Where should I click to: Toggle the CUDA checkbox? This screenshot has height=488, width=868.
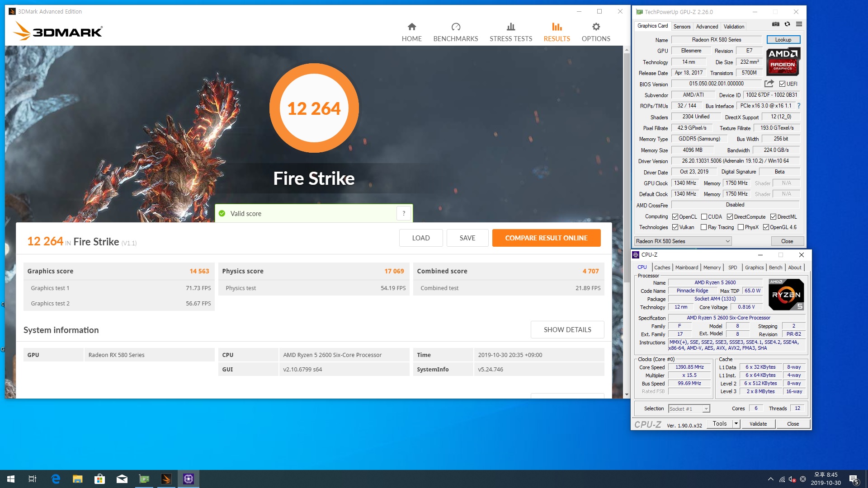[x=704, y=217]
